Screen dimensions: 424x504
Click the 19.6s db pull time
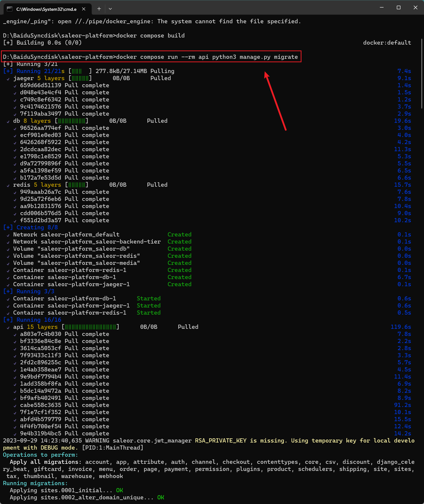click(x=402, y=121)
